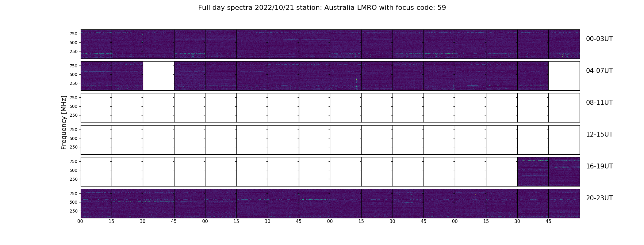Screen dimensions: 644x245
Task: Select the 250 tick of the 12-15UT row
Action: (74, 147)
